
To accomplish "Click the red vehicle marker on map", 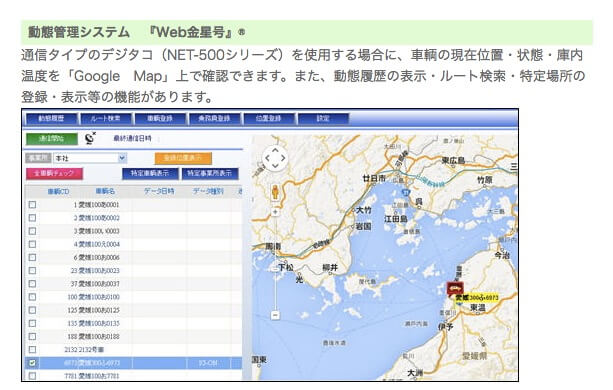I will point(455,288).
